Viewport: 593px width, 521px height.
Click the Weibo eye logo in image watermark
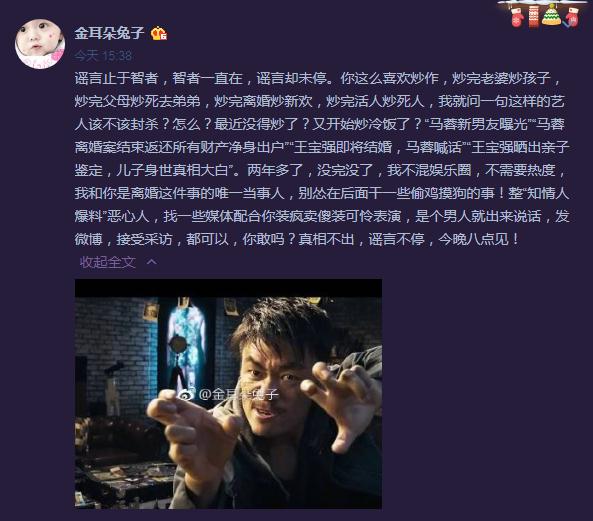click(185, 395)
